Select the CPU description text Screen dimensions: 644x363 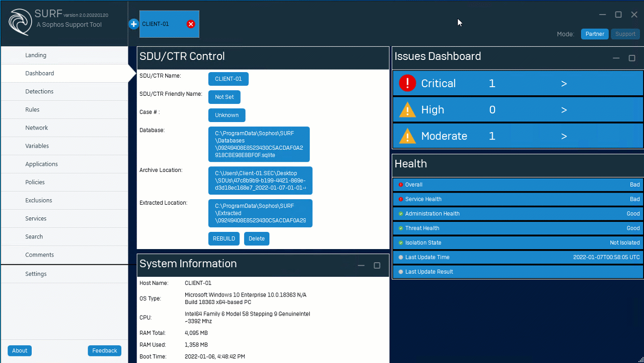pyautogui.click(x=247, y=318)
